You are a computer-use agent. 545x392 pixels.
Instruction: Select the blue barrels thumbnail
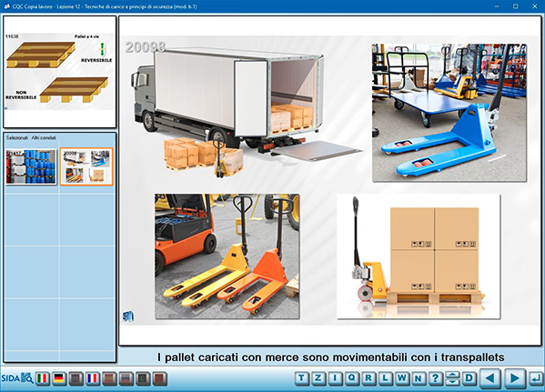(31, 166)
